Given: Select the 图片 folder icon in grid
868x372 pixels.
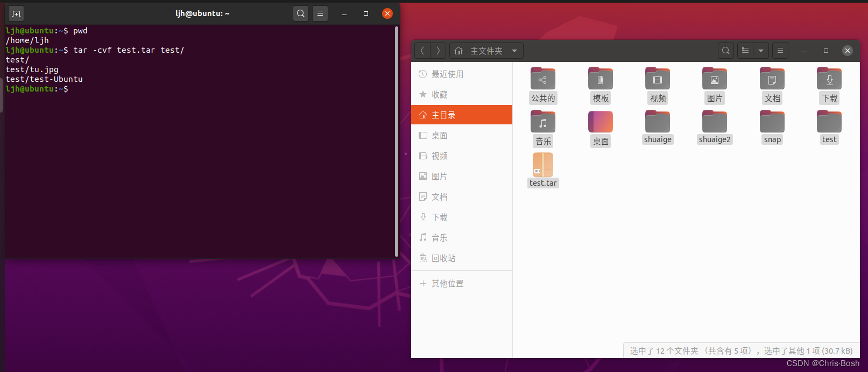Looking at the screenshot, I should (715, 79).
